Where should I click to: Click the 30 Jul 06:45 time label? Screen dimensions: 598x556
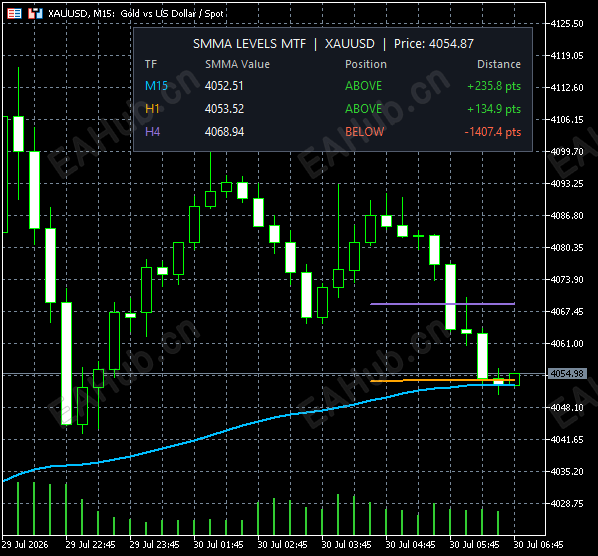tap(539, 545)
